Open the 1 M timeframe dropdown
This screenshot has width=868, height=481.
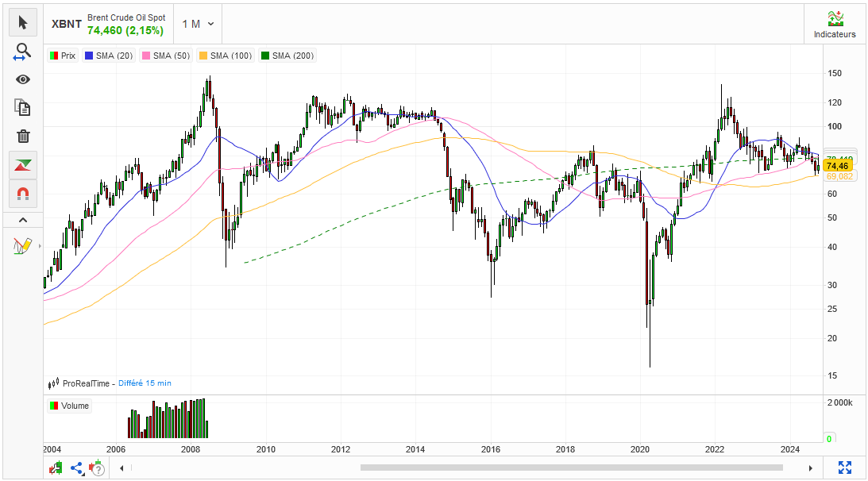[x=198, y=24]
